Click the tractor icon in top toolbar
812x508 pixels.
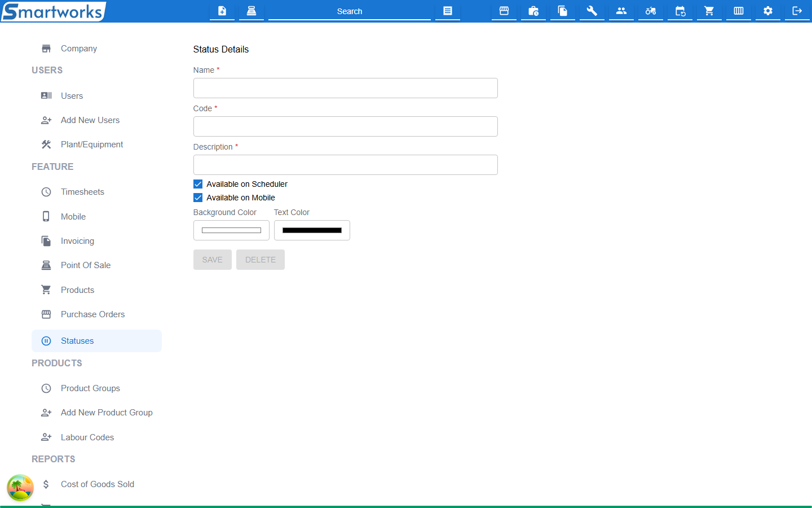pos(651,11)
